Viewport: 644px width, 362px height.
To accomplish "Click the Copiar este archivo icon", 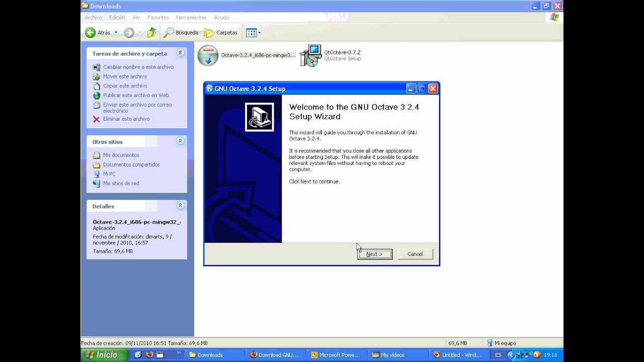I will [x=97, y=86].
